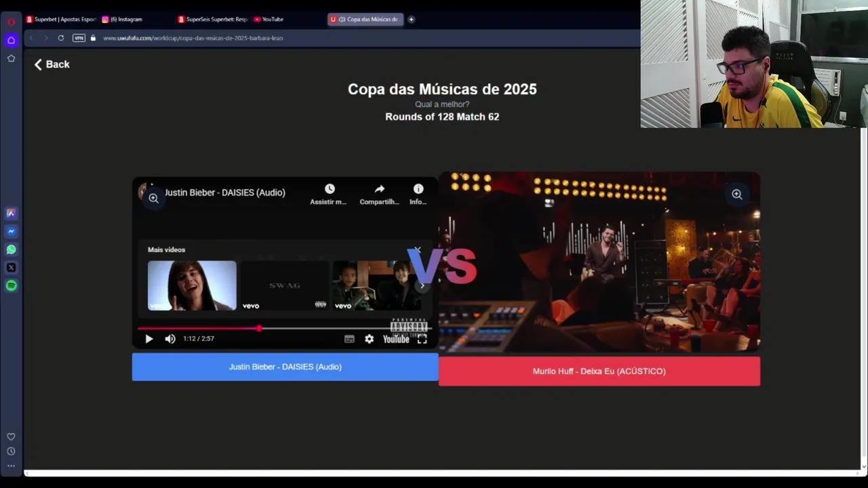Go back with the browser back arrow
This screenshot has height=488, width=868.
tap(31, 38)
